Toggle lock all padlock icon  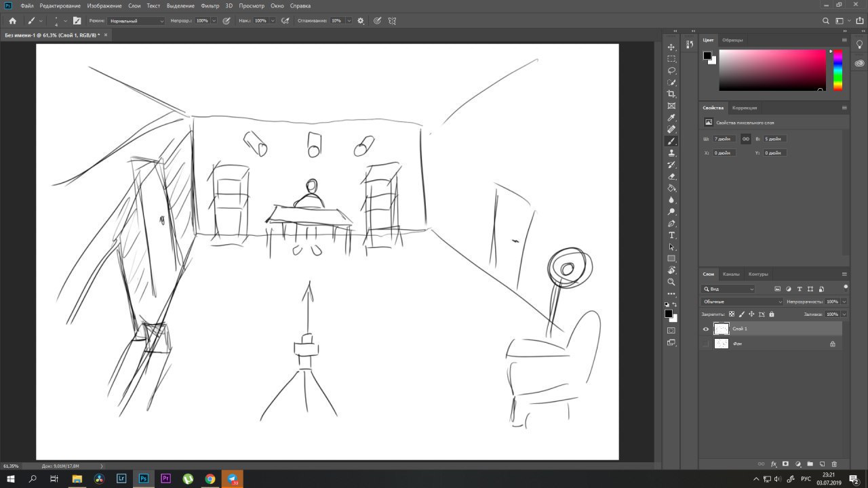click(772, 314)
